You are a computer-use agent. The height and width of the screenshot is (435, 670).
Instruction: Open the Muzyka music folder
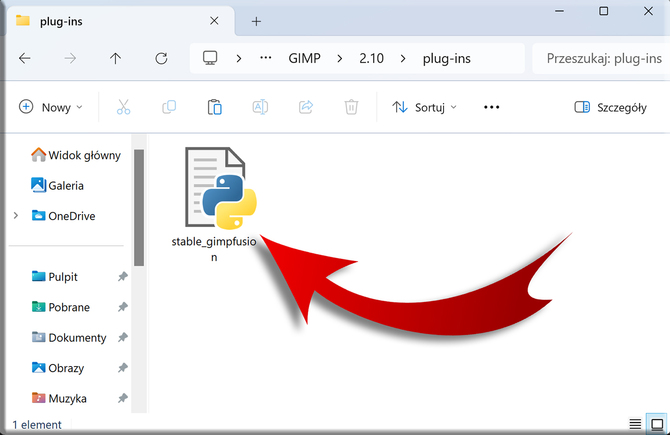(59, 398)
